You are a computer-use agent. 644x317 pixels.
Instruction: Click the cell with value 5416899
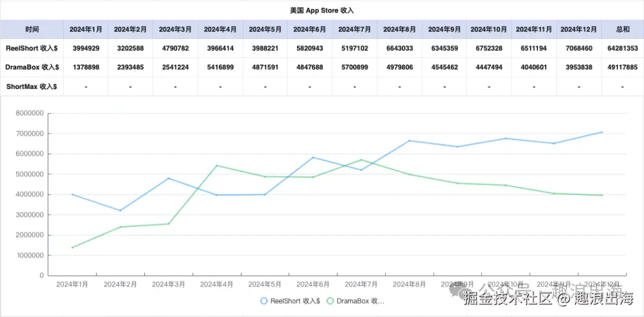point(221,67)
